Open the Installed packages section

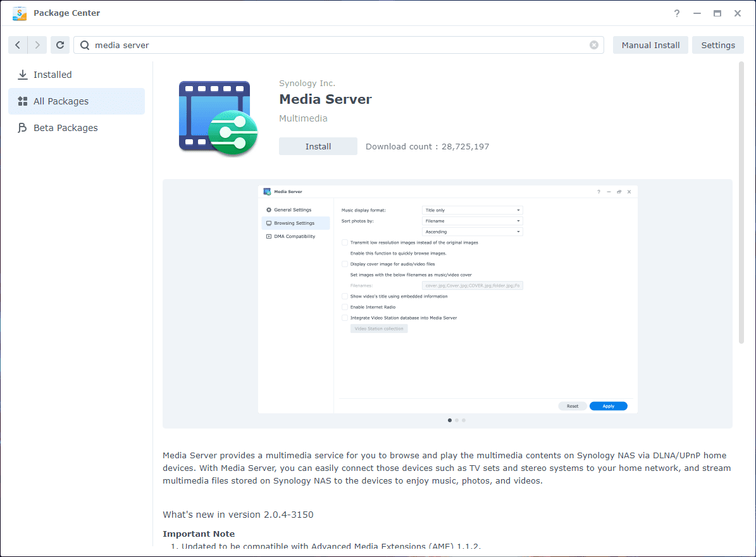(x=77, y=75)
